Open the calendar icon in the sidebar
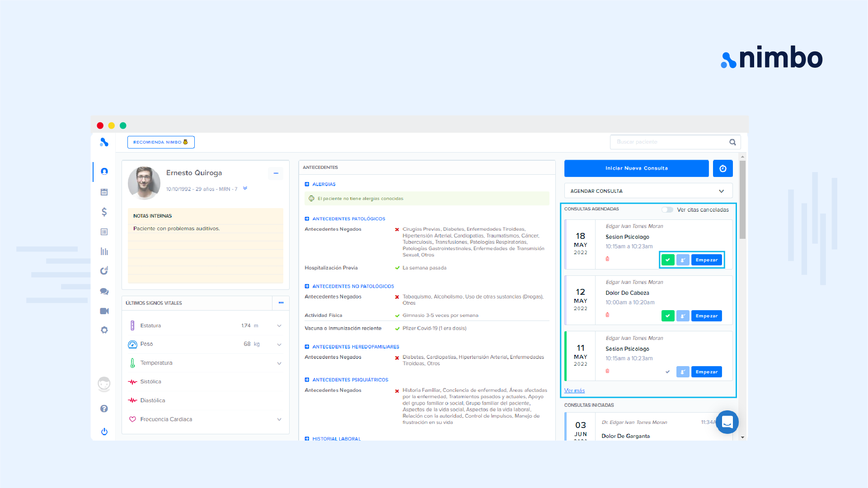Image resolution: width=868 pixels, height=488 pixels. (104, 192)
